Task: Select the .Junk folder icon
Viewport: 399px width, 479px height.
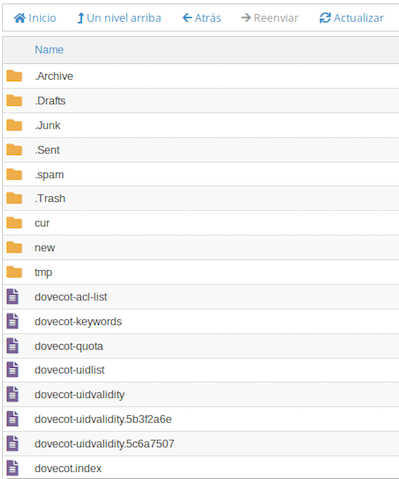Action: tap(14, 125)
